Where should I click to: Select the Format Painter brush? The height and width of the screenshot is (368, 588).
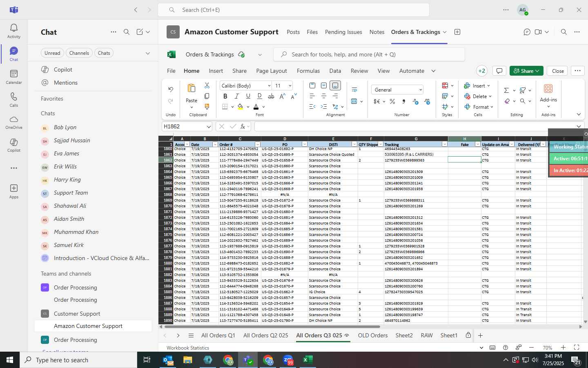pos(207,107)
